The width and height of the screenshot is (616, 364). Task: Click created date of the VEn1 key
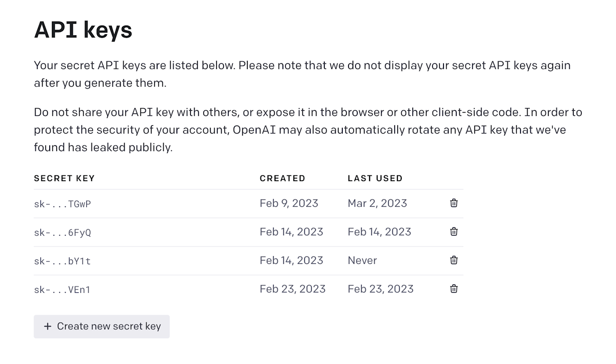pos(292,289)
